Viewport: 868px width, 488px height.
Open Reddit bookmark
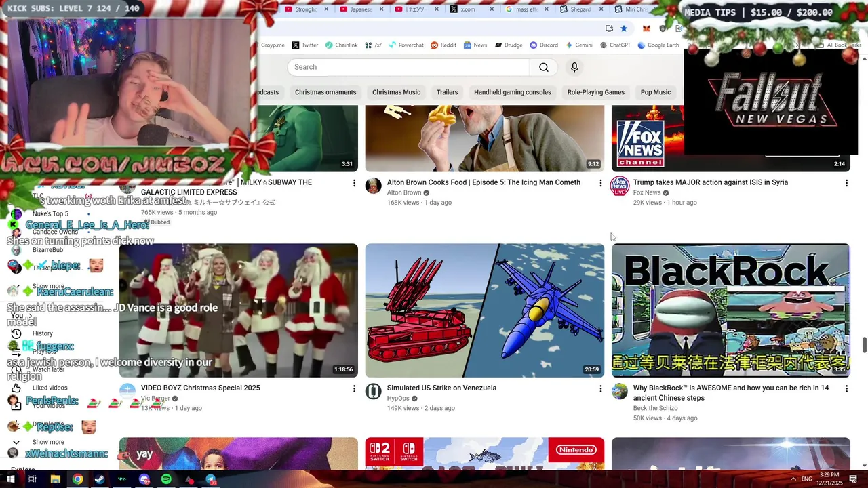click(x=443, y=45)
